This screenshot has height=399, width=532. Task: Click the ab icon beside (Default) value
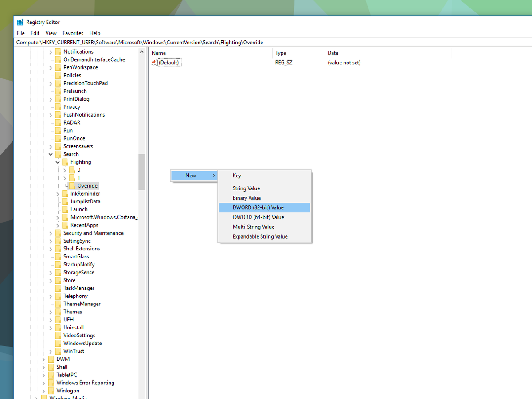(x=154, y=62)
